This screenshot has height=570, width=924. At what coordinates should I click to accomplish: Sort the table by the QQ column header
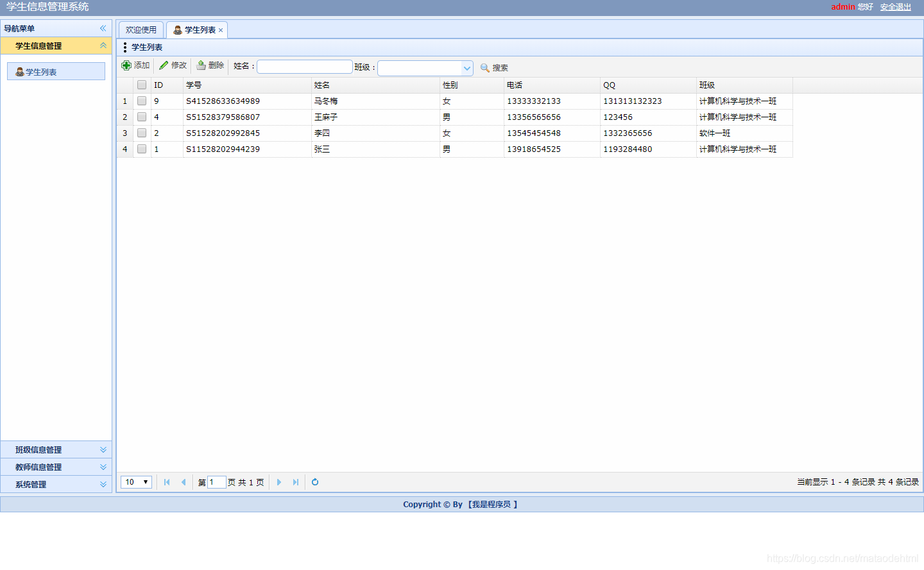click(648, 85)
